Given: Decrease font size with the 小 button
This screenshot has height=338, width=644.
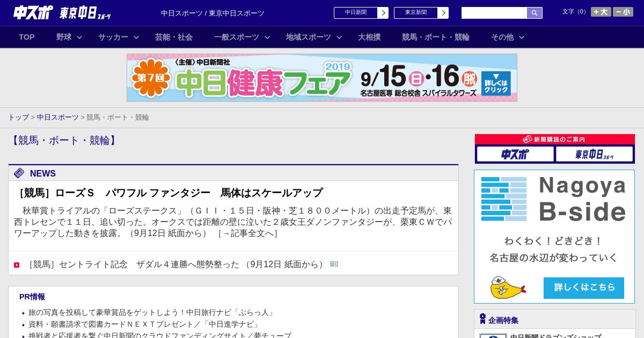Looking at the screenshot, I should point(623,12).
